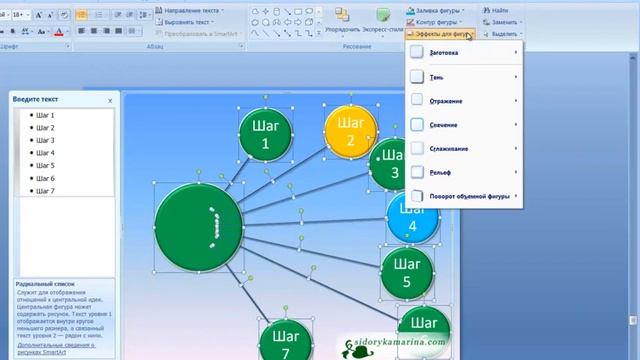
Task: Open the Направление текста dropdown
Action: click(190, 11)
